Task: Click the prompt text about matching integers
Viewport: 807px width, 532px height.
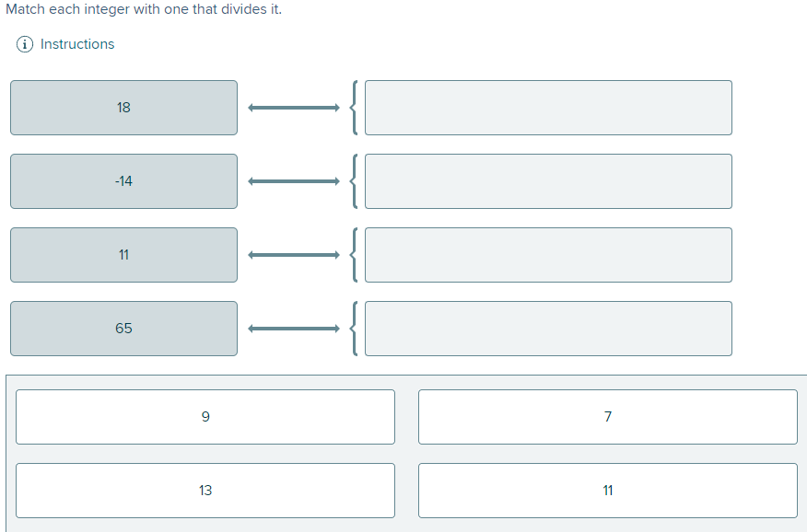Action: point(141,9)
